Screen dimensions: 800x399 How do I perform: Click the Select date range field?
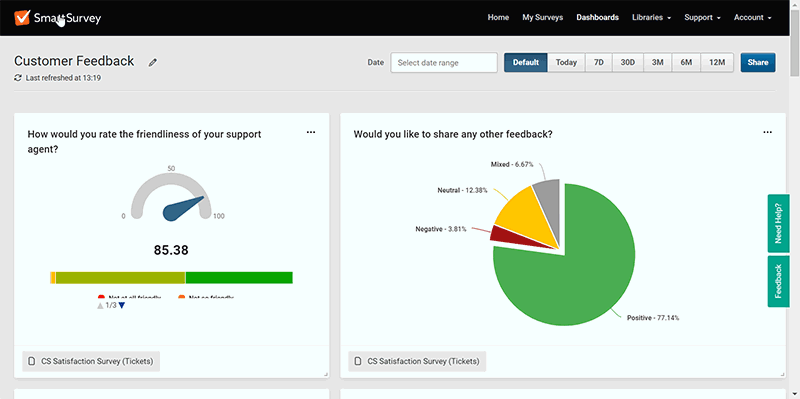point(444,63)
